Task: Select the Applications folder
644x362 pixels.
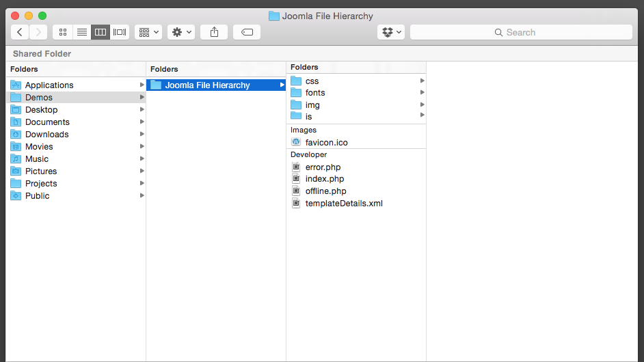Action: tap(49, 85)
